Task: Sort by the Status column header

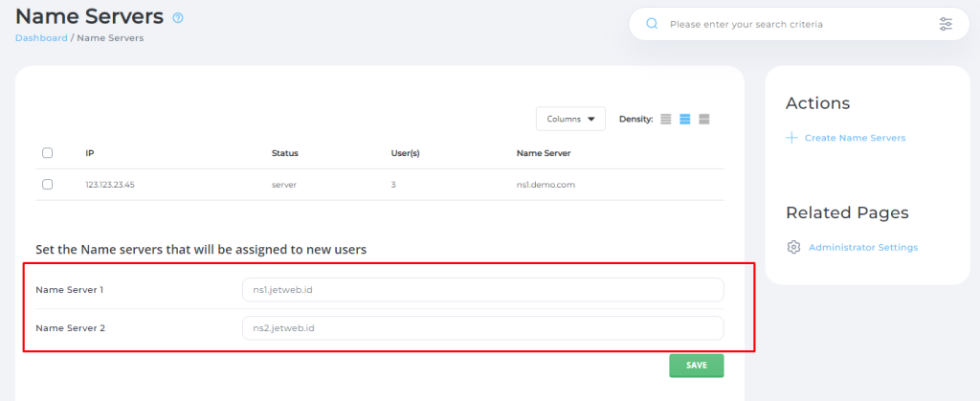Action: [x=285, y=153]
